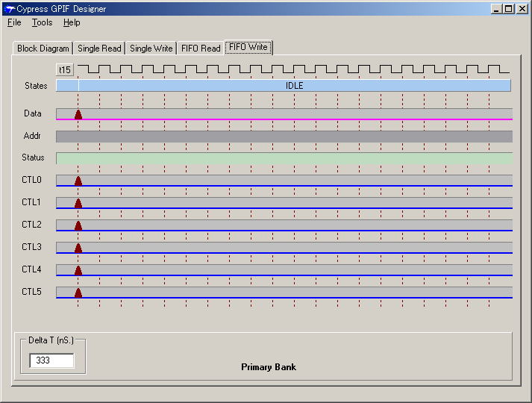Click the Data row label
Viewport: 532px width, 403px height.
33,113
